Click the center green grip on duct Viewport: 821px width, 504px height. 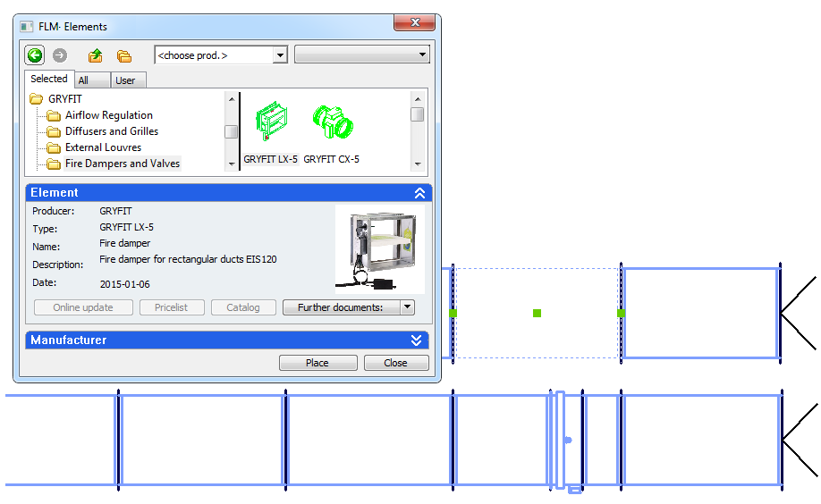pyautogui.click(x=537, y=313)
